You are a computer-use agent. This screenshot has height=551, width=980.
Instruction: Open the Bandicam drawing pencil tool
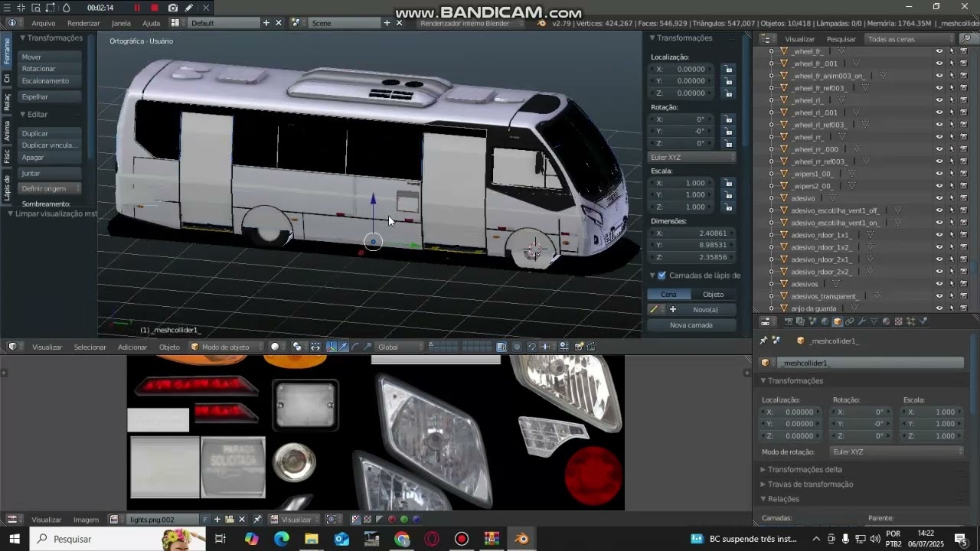189,8
